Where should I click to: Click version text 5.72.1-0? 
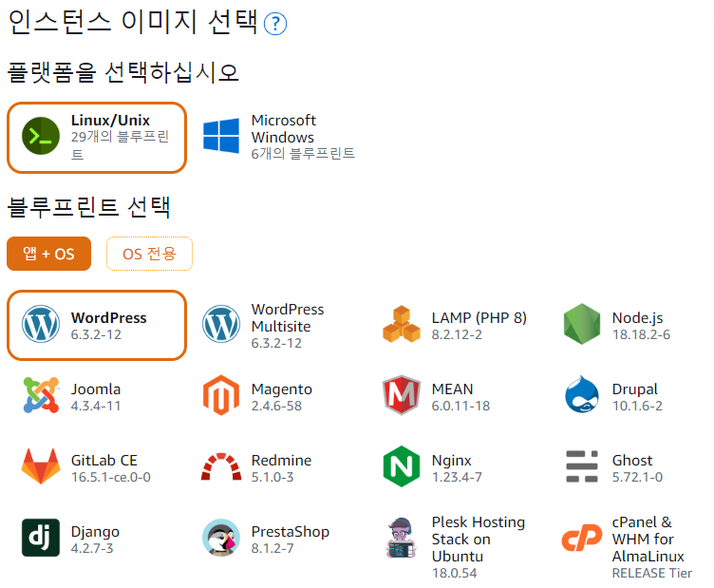[x=637, y=477]
